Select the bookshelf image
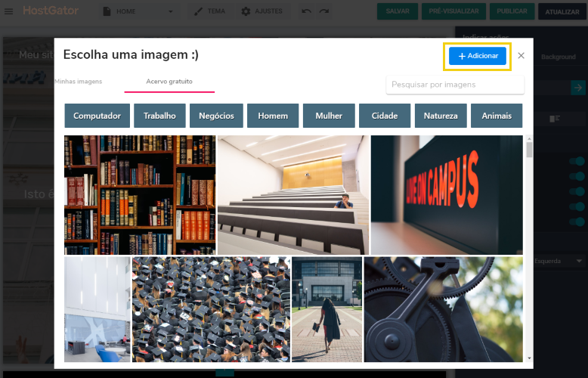Viewport: 588px width, 378px height. (x=140, y=195)
